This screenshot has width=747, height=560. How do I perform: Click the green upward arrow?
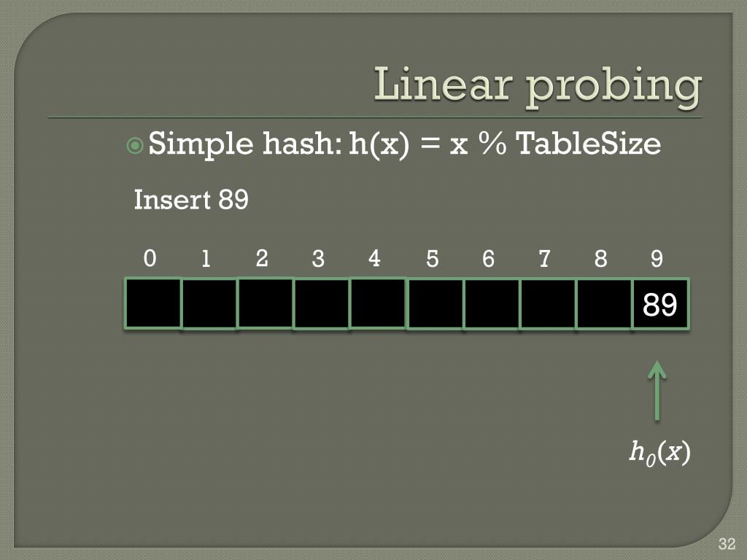tap(657, 391)
